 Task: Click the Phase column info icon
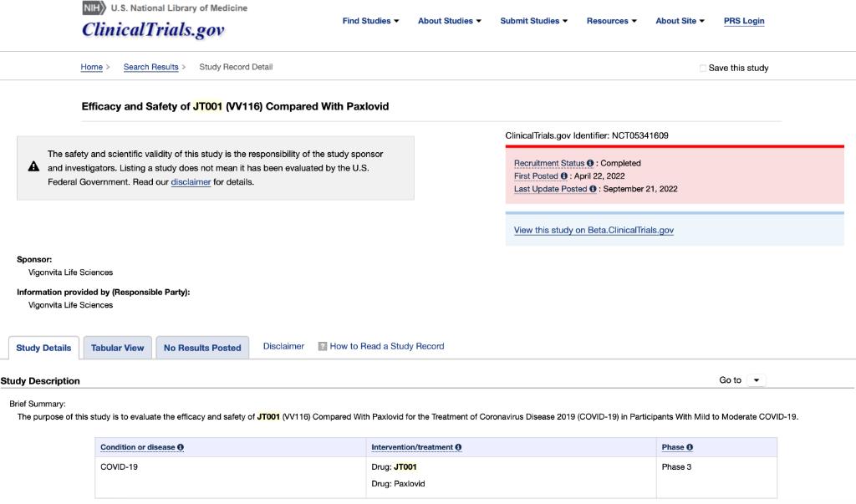click(690, 447)
